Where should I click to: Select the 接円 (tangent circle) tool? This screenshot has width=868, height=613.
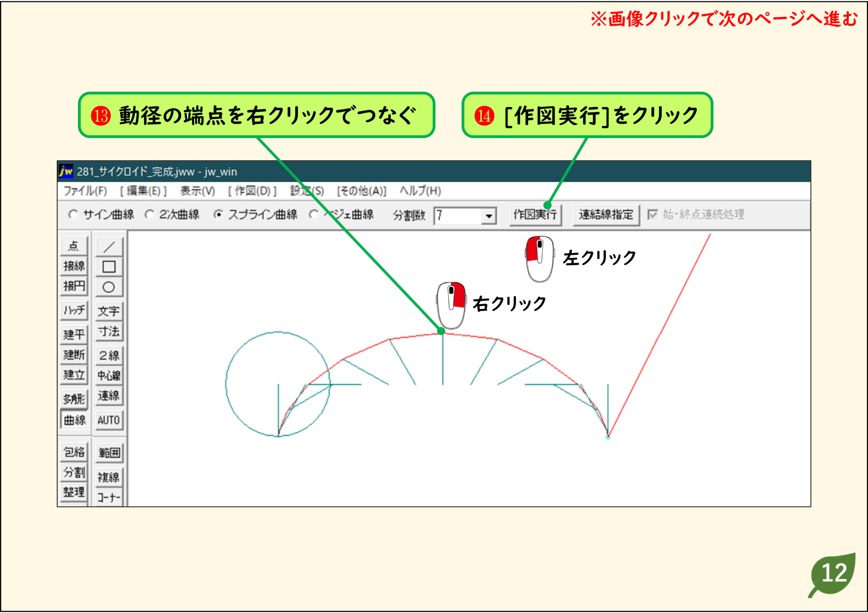point(74,286)
